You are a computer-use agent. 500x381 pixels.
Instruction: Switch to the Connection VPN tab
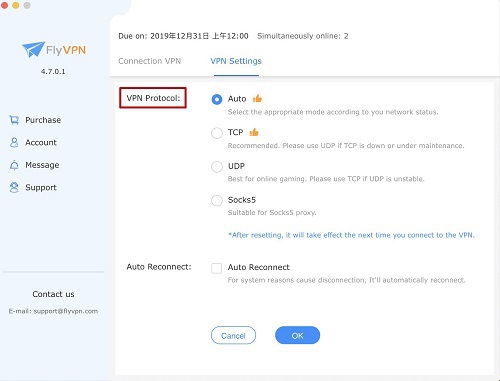click(x=149, y=61)
